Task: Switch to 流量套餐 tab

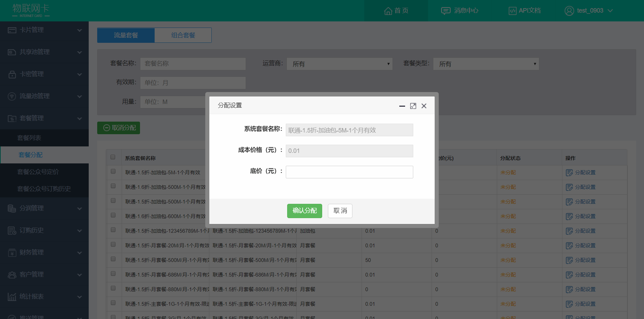Action: (x=126, y=35)
